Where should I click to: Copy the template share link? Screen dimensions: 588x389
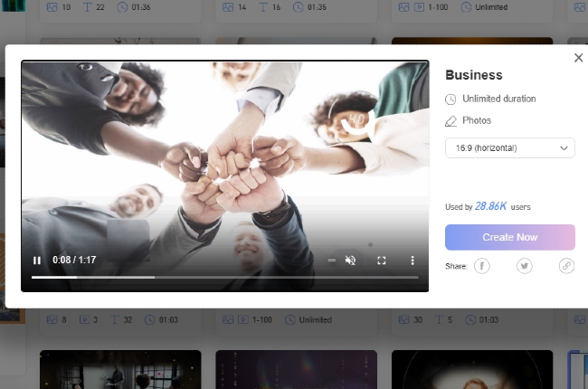[x=566, y=266]
